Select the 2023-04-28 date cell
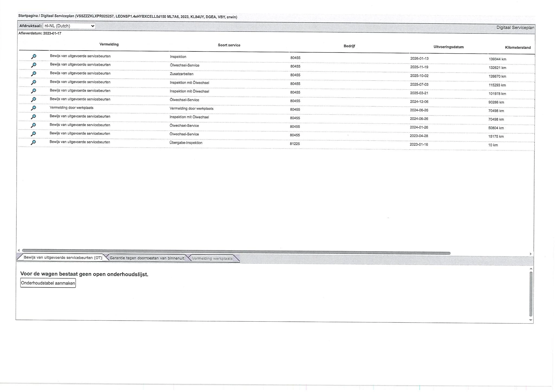The height and width of the screenshot is (392, 555). click(x=419, y=136)
